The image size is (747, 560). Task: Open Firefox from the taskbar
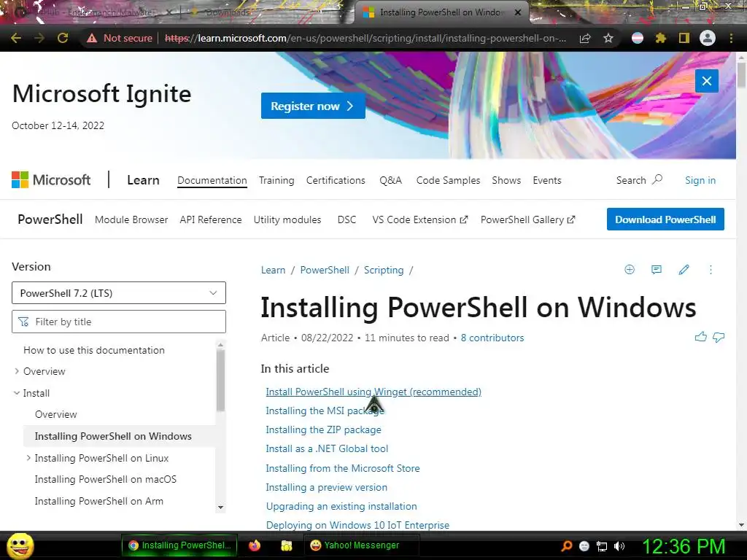coord(255,545)
